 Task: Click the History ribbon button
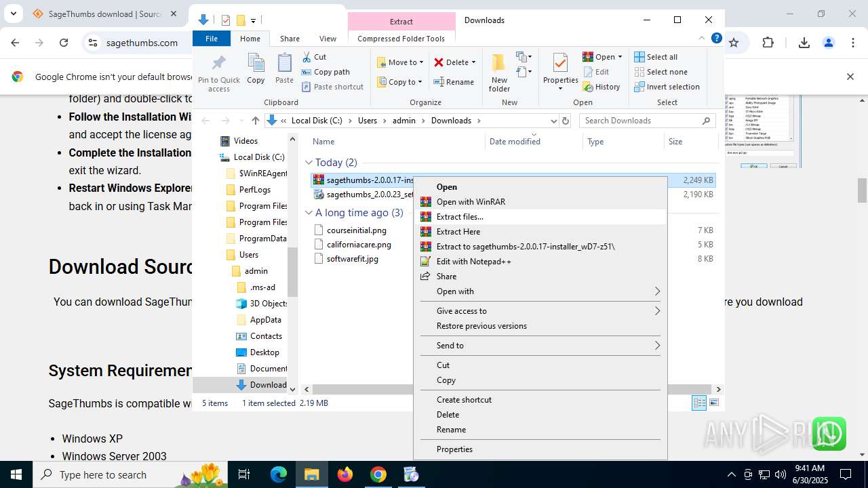pos(601,87)
